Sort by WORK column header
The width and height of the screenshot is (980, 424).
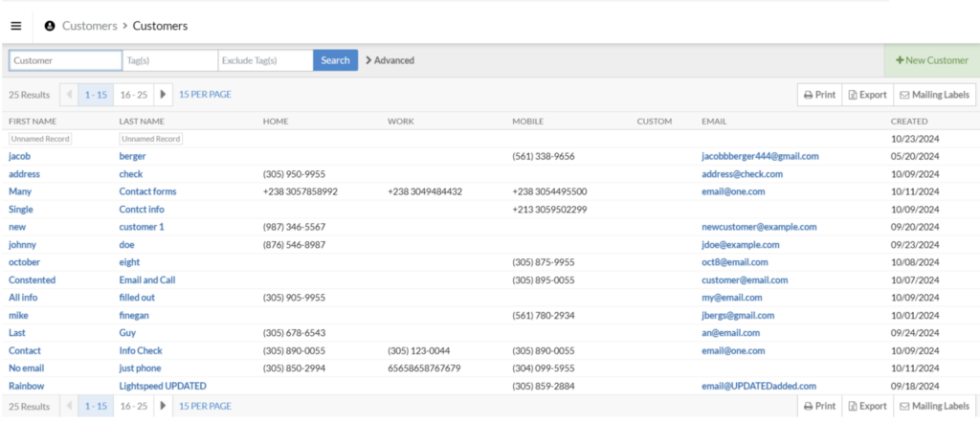pyautogui.click(x=401, y=122)
